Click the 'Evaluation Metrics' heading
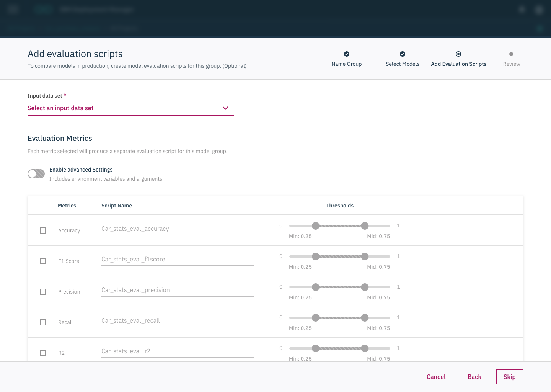The image size is (551, 392). [60, 138]
